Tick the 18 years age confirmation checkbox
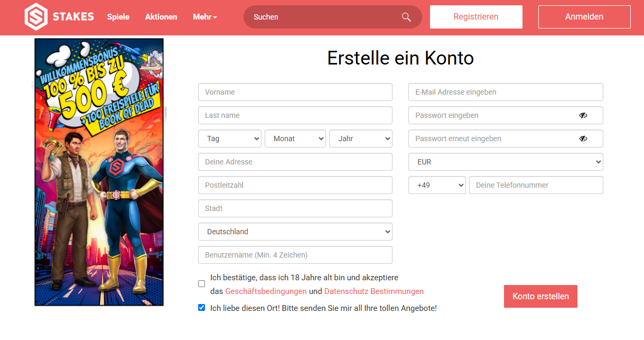Image resolution: width=644 pixels, height=340 pixels. click(x=201, y=284)
